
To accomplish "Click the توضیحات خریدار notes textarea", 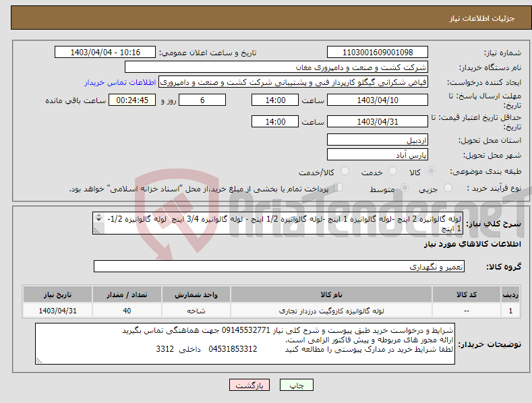I will coord(245,344).
